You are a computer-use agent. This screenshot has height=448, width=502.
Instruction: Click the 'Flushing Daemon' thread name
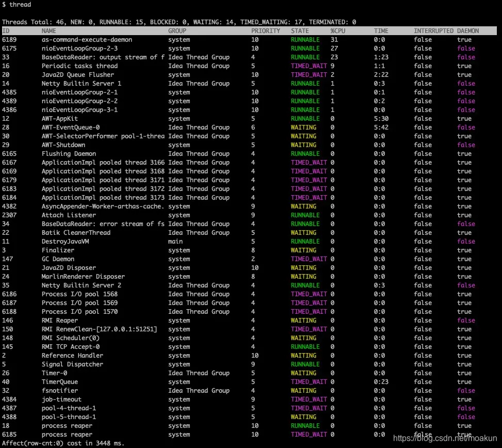coord(69,154)
